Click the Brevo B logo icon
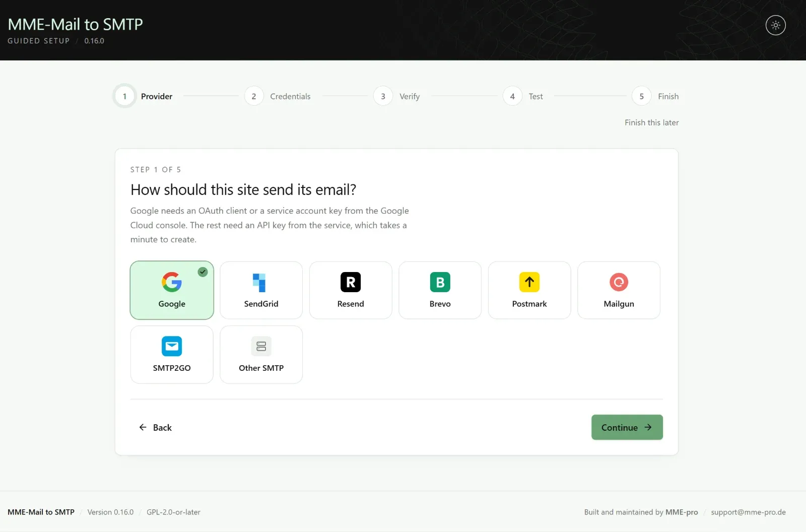The height and width of the screenshot is (532, 806). pyautogui.click(x=440, y=282)
